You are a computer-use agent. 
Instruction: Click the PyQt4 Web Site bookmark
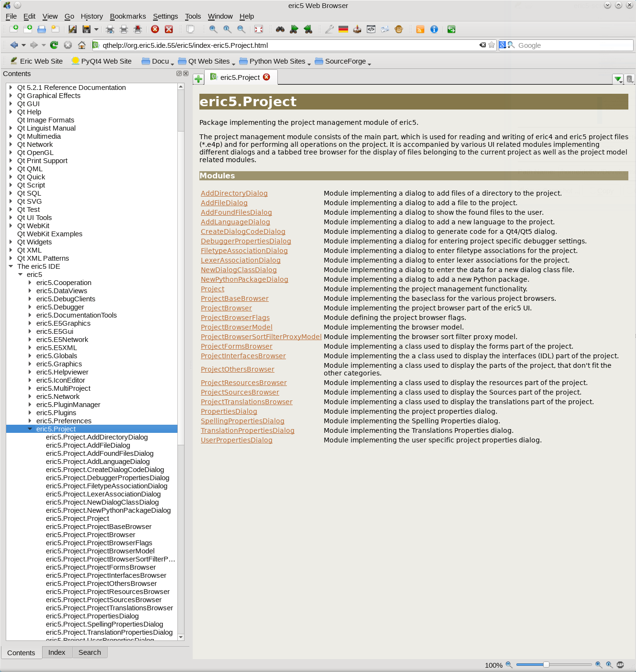101,61
